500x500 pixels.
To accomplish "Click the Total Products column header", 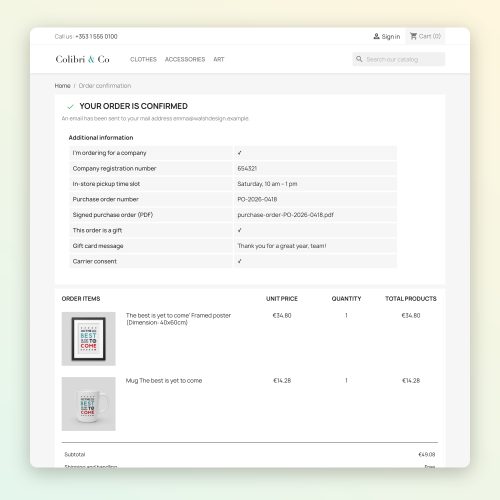I will click(411, 299).
